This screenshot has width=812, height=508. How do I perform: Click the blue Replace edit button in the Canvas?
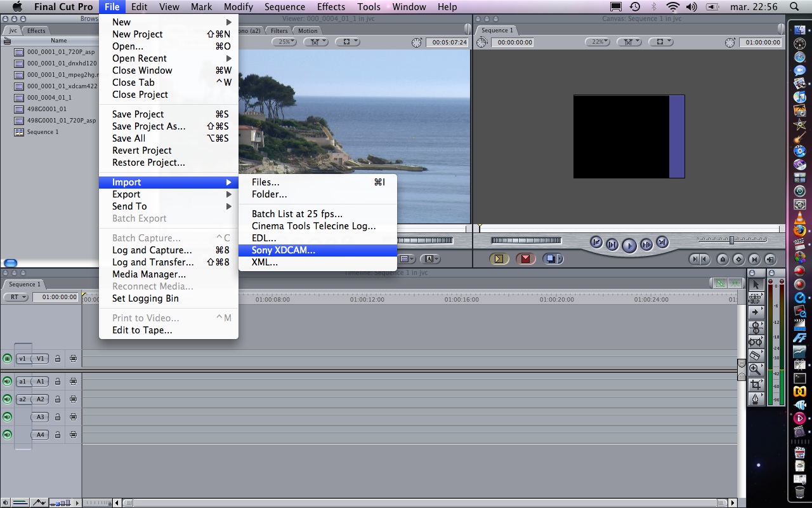click(x=553, y=258)
